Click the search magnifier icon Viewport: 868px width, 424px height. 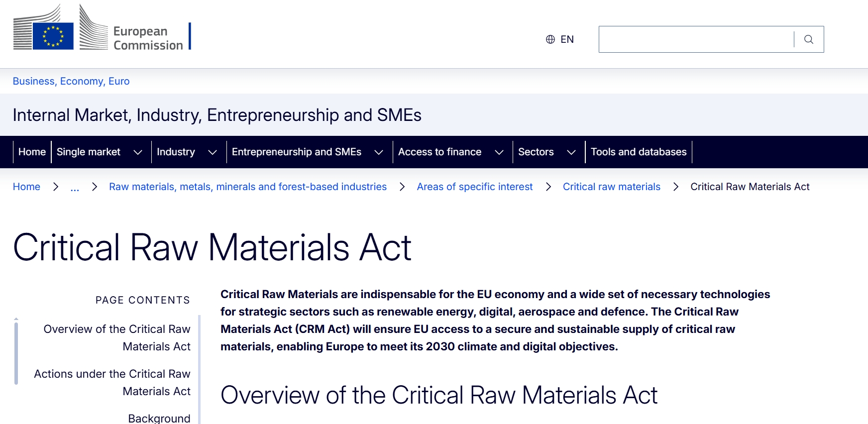click(x=809, y=39)
